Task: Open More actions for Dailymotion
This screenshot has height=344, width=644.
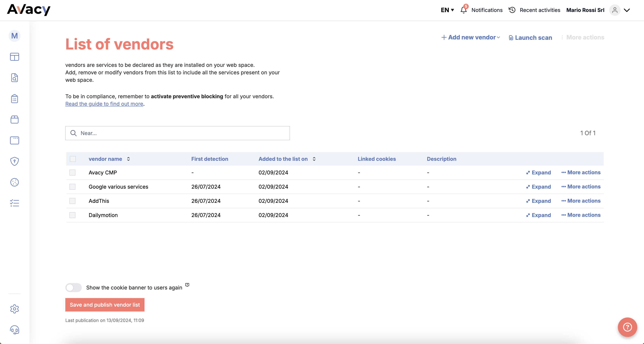Action: [581, 215]
